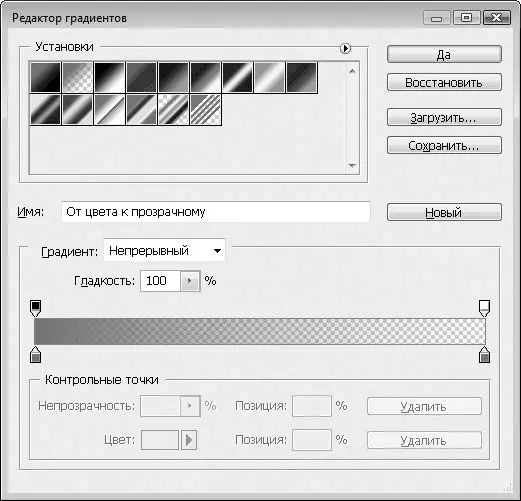Open the Загрузить dialog
521x501 pixels.
pos(444,117)
